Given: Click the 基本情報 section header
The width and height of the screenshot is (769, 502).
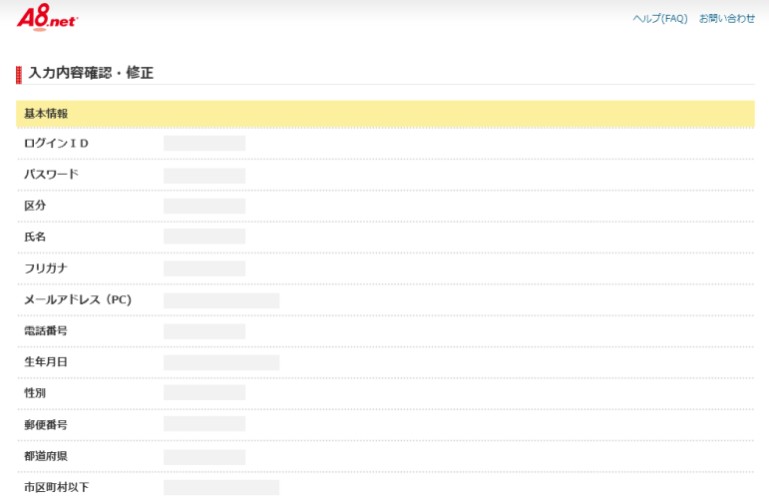Looking at the screenshot, I should point(46,114).
